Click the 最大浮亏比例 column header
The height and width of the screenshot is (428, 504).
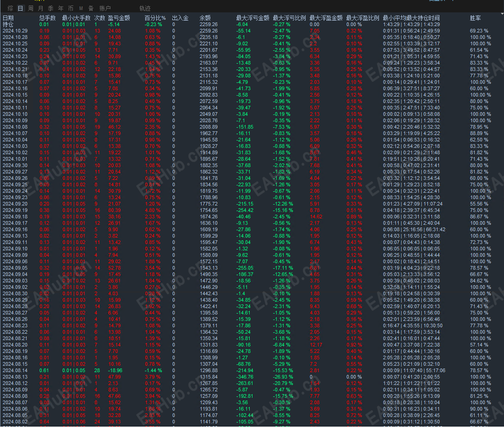[x=289, y=18]
